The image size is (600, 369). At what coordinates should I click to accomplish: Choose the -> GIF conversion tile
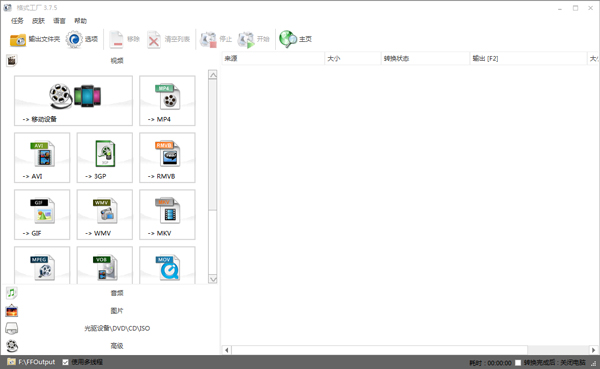tap(42, 215)
